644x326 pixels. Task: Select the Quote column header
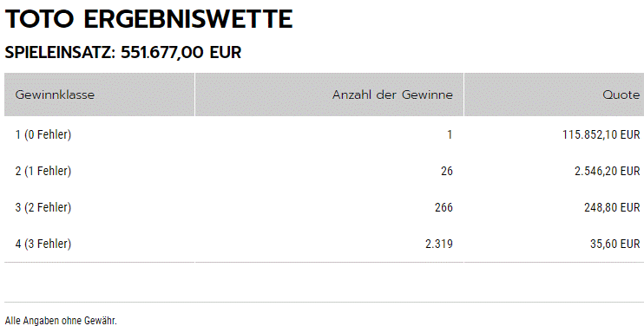click(x=554, y=95)
